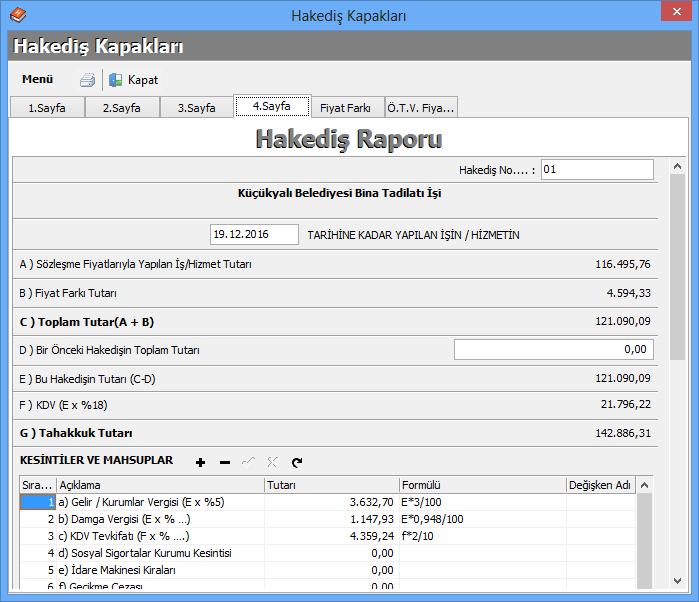Click the KDV Tevkifatı formula cell

point(482,536)
